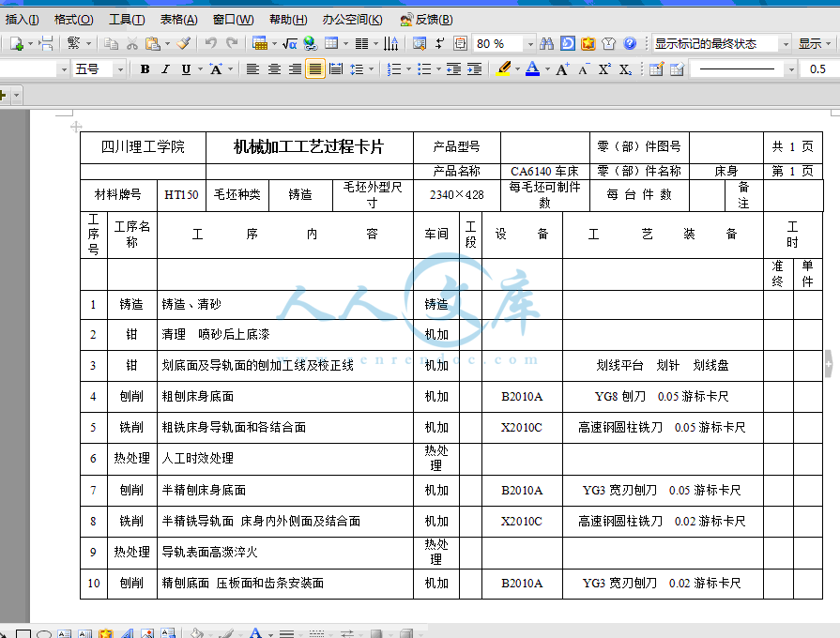The height and width of the screenshot is (638, 840).
Task: Expand the 显示标记的最终状态 dropdown
Action: (784, 44)
